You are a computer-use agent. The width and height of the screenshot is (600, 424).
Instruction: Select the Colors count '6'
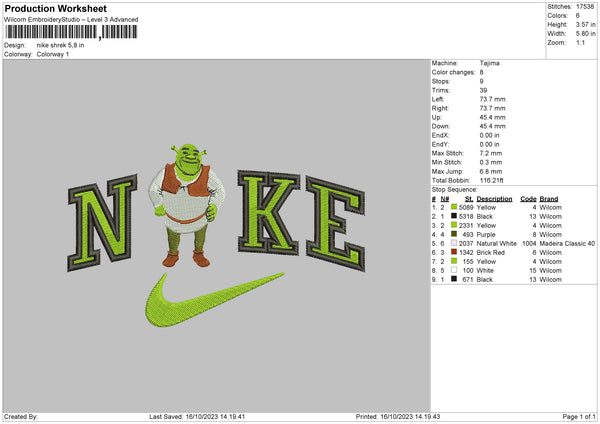pos(578,16)
